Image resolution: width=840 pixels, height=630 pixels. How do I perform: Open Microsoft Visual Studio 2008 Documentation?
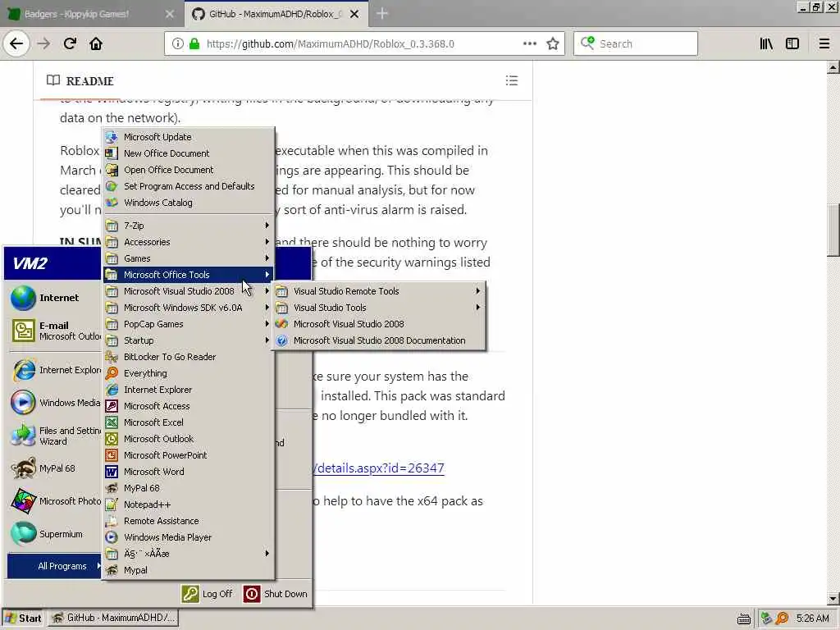[x=379, y=340]
